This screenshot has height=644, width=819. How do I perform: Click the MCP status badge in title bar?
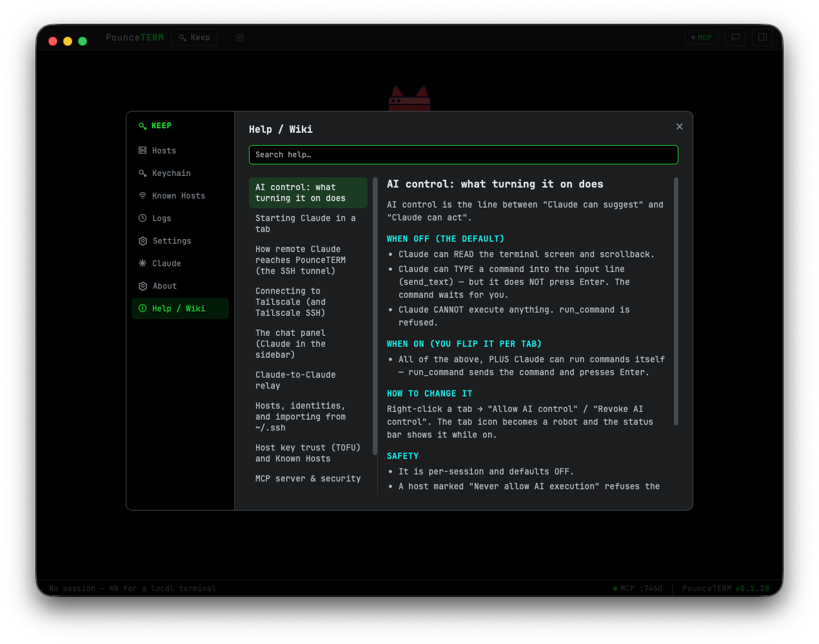[702, 37]
